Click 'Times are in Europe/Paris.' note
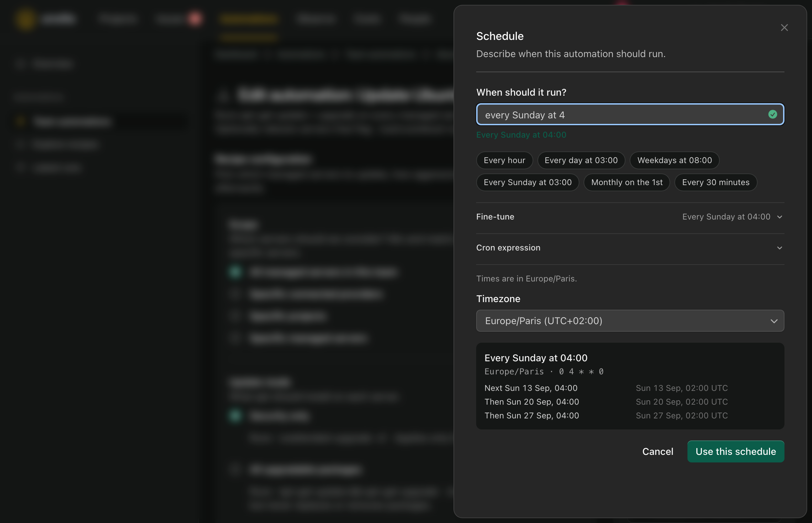 526,279
